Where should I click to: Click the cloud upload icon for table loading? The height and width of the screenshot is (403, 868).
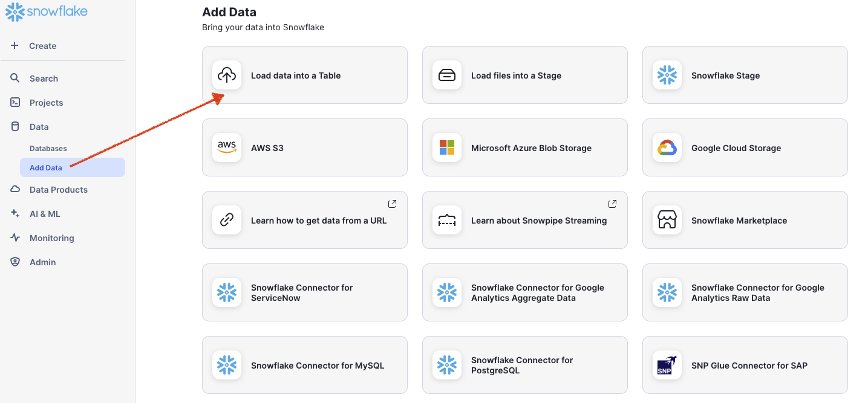[227, 76]
